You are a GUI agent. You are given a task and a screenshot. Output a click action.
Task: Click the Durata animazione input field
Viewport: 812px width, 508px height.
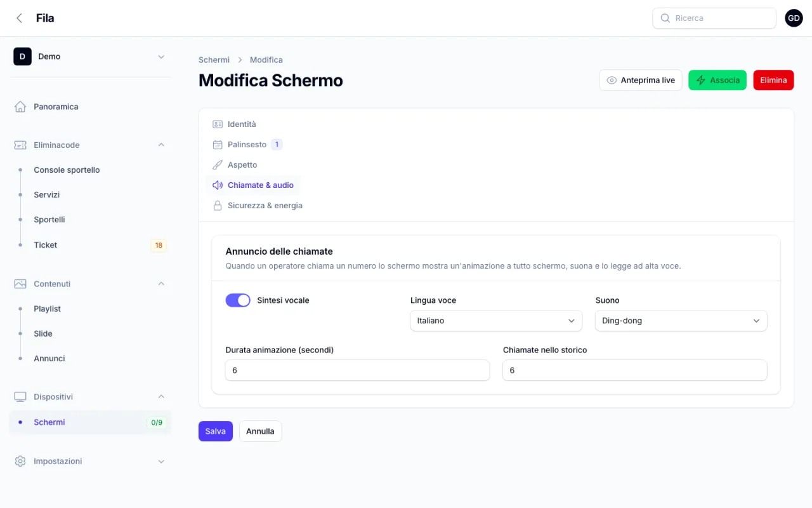357,370
